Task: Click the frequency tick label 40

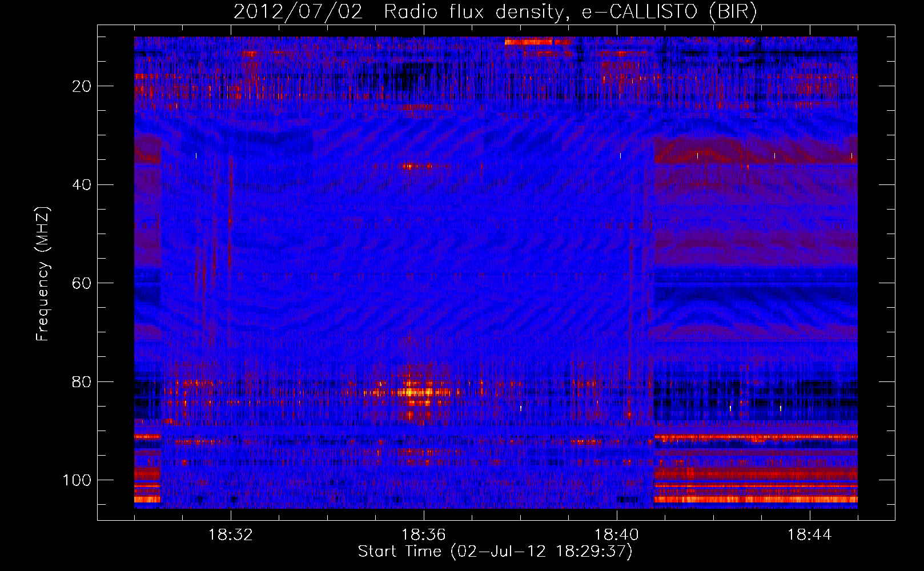Action: [82, 185]
